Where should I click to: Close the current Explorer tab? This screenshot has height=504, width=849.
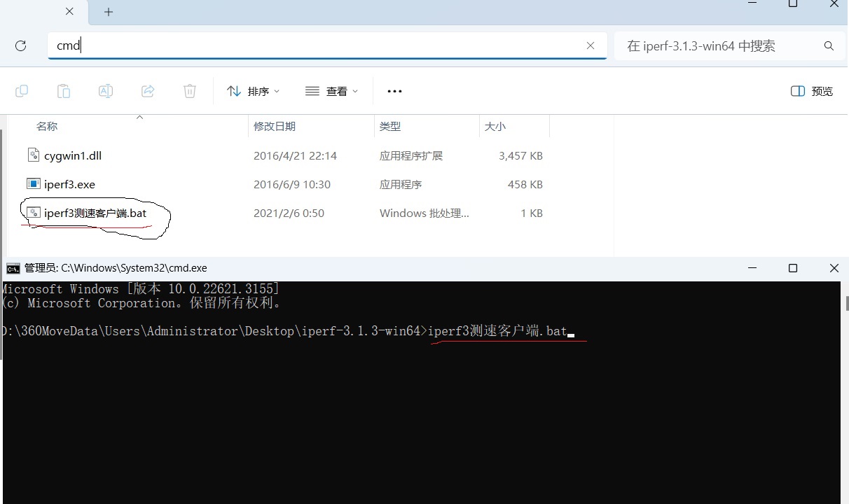[69, 12]
